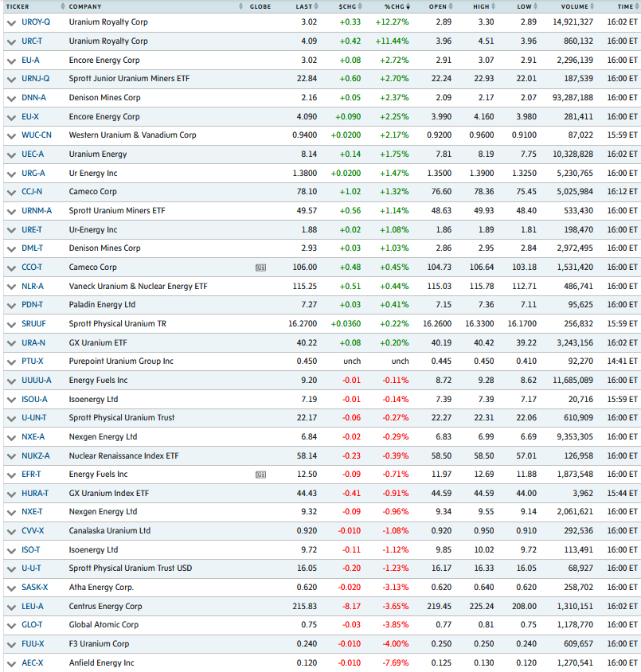641x672 pixels.
Task: Expand the LEU-A row chevron
Action: (12, 608)
